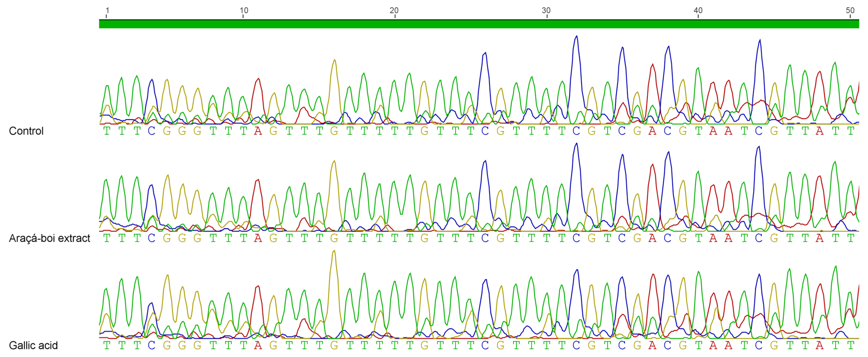868x357 pixels.
Task: Click ruler position marker 10
Action: 244,11
